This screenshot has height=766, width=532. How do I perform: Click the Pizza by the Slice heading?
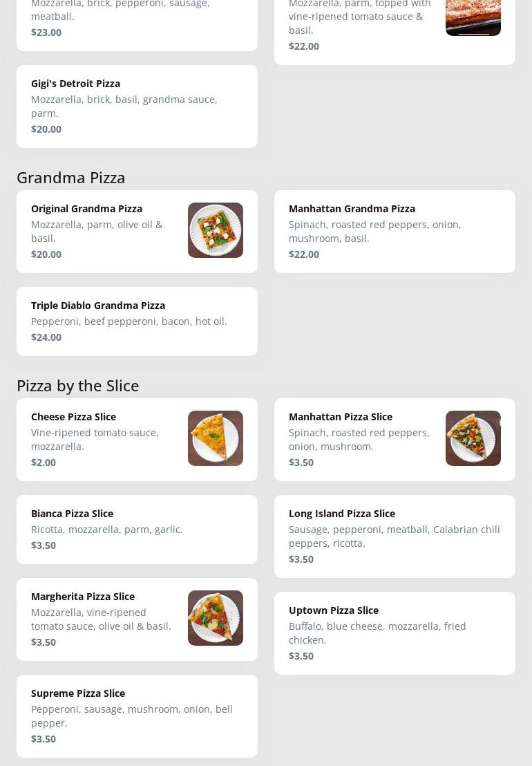[78, 386]
